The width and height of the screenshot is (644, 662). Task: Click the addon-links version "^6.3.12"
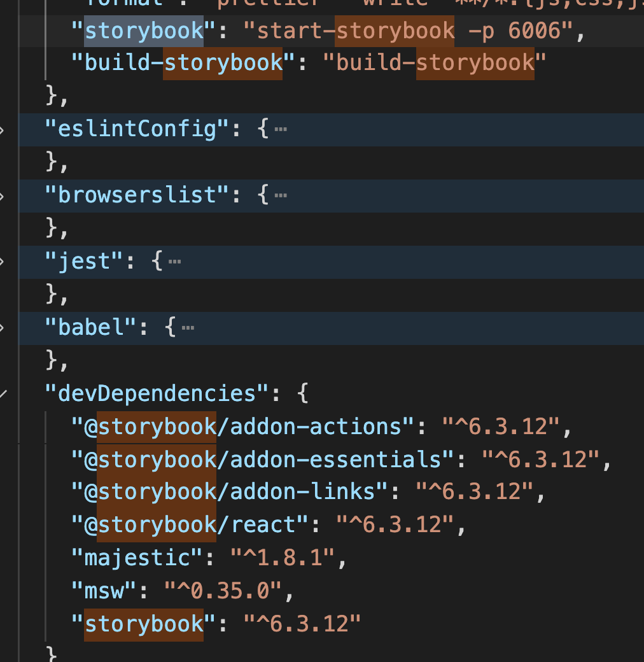pyautogui.click(x=474, y=492)
